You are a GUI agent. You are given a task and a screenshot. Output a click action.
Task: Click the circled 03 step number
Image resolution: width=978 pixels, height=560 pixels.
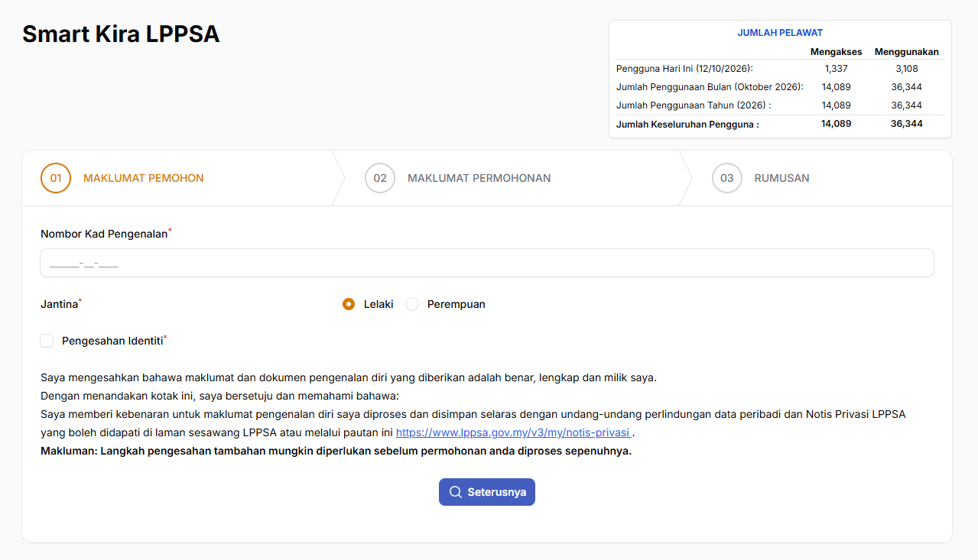(727, 178)
